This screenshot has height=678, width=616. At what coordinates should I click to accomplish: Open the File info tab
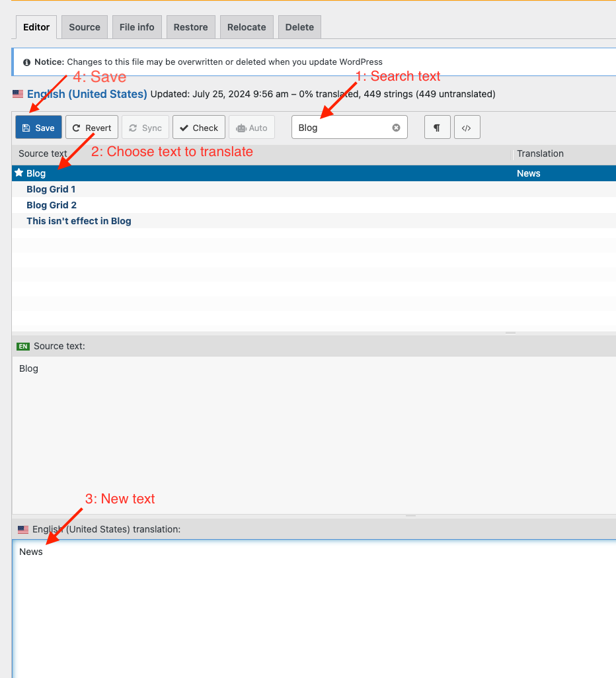tap(137, 27)
